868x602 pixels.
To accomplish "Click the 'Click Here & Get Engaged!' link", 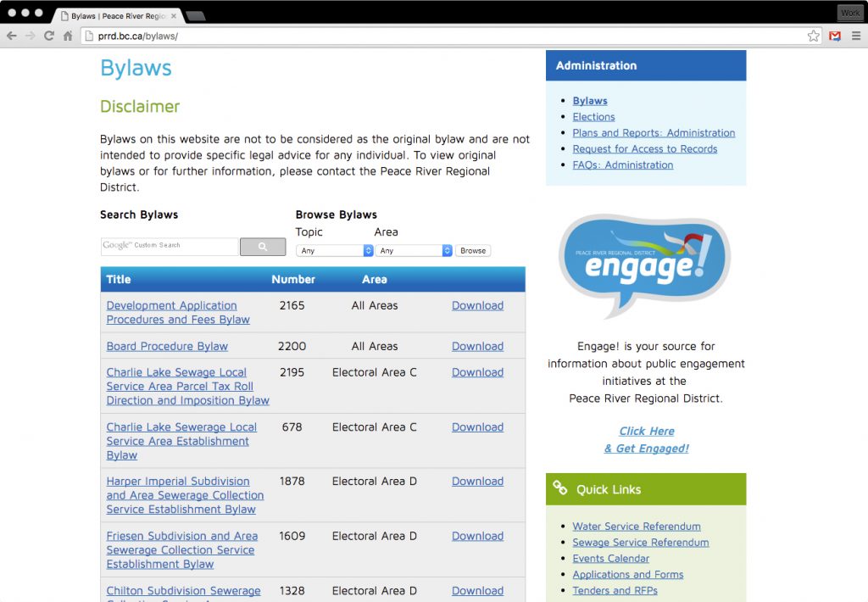I will (647, 440).
